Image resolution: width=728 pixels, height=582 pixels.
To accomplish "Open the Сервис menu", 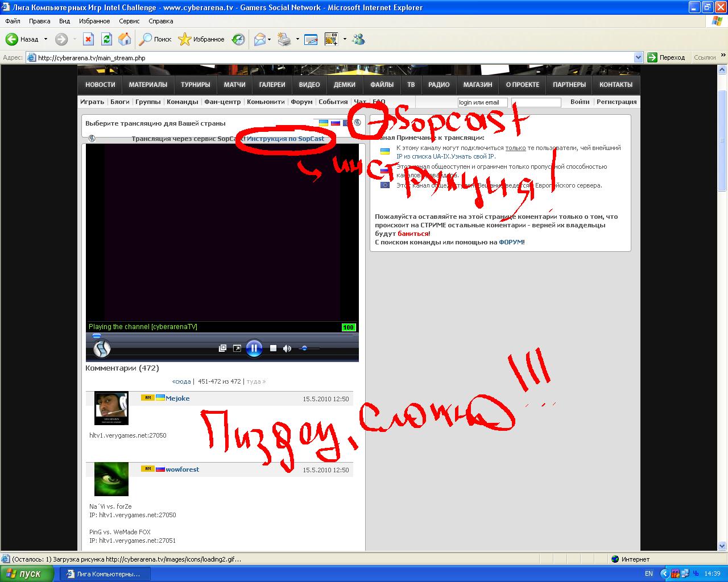I will (x=129, y=21).
